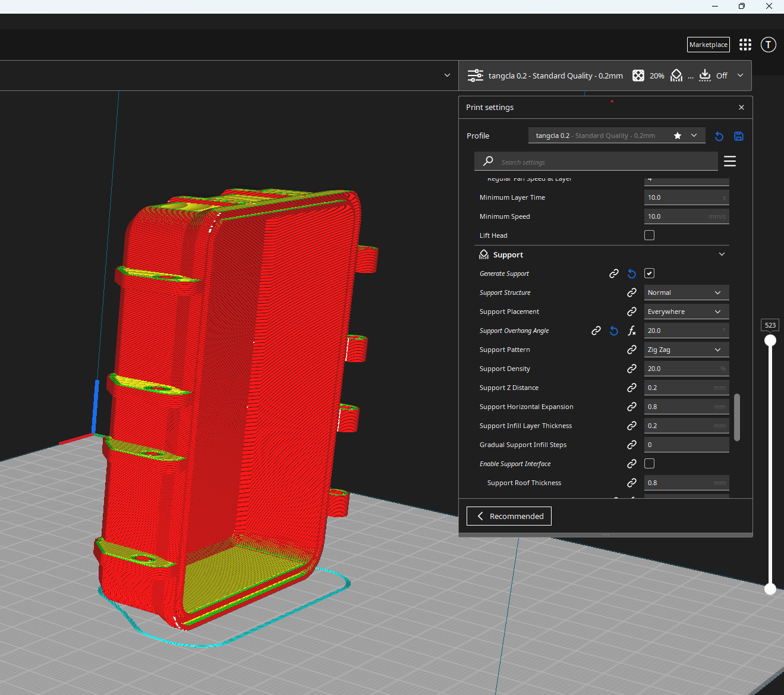Screen dimensions: 784x695
Task: Reset the Support Overhang Angle value
Action: coord(614,331)
